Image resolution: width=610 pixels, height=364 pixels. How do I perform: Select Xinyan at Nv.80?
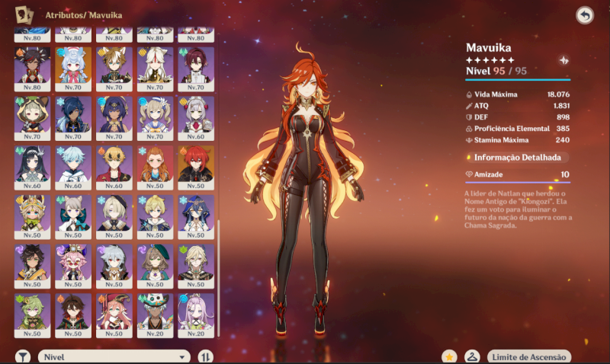coord(32,69)
